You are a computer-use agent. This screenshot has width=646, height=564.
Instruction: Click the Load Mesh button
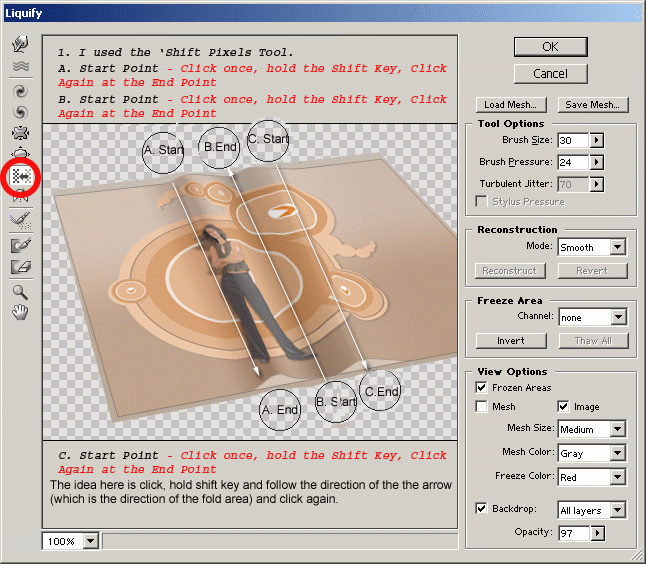click(x=511, y=105)
